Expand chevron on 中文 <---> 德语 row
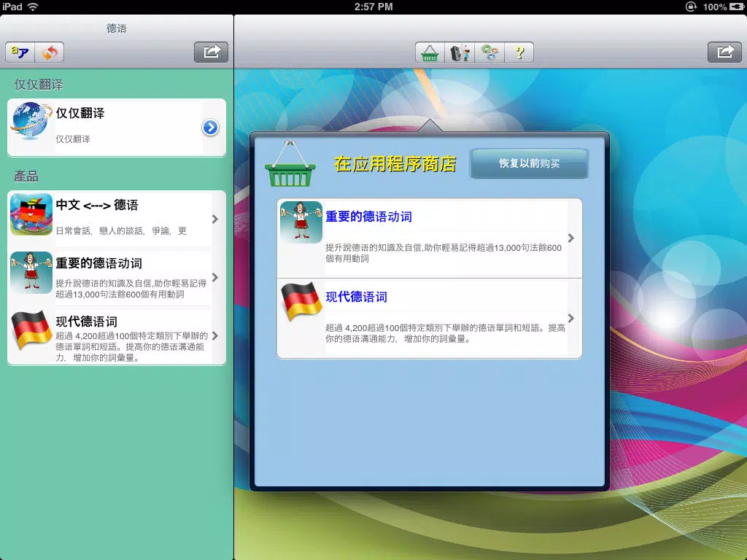The height and width of the screenshot is (560, 747). [x=215, y=219]
